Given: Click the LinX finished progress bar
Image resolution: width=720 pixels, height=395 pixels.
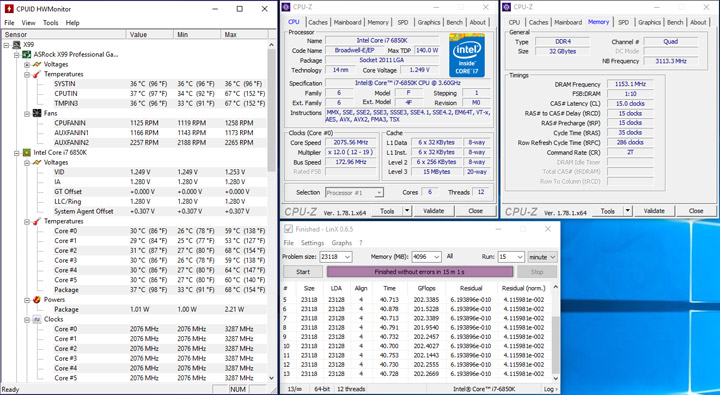Looking at the screenshot, I should tap(420, 272).
